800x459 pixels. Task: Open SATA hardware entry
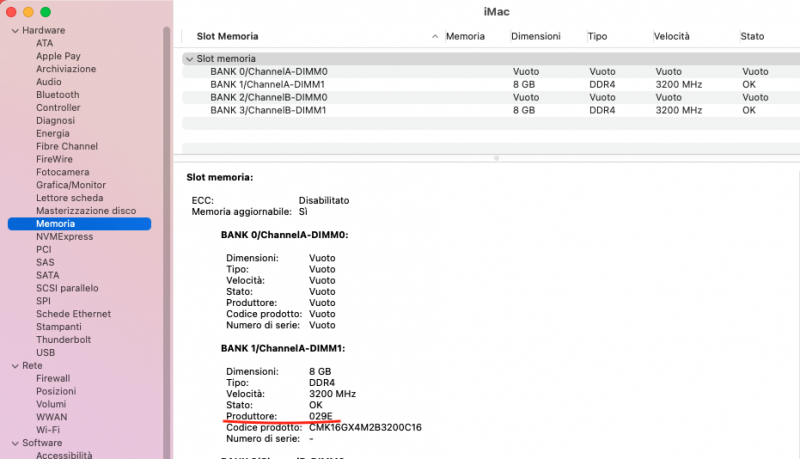[47, 275]
